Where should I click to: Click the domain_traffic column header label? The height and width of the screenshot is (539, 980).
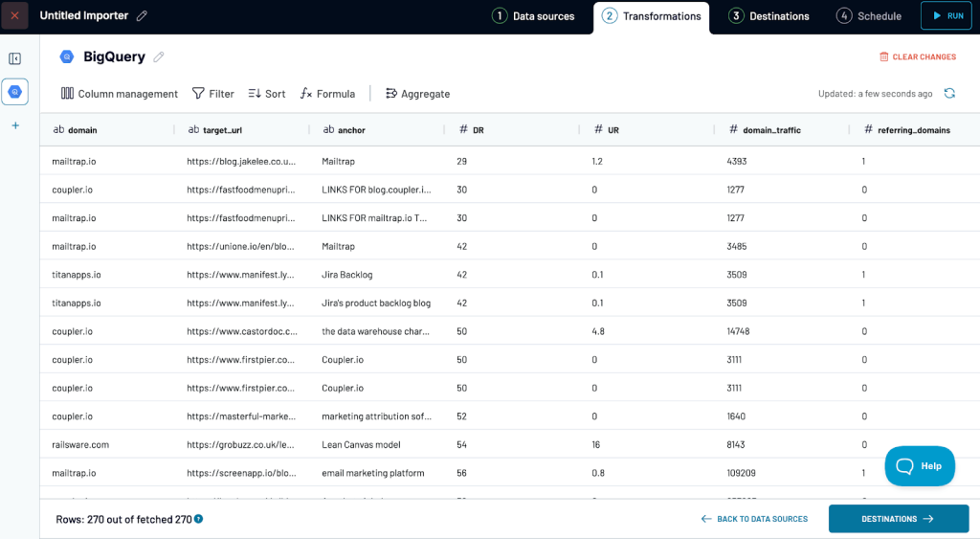click(x=771, y=130)
